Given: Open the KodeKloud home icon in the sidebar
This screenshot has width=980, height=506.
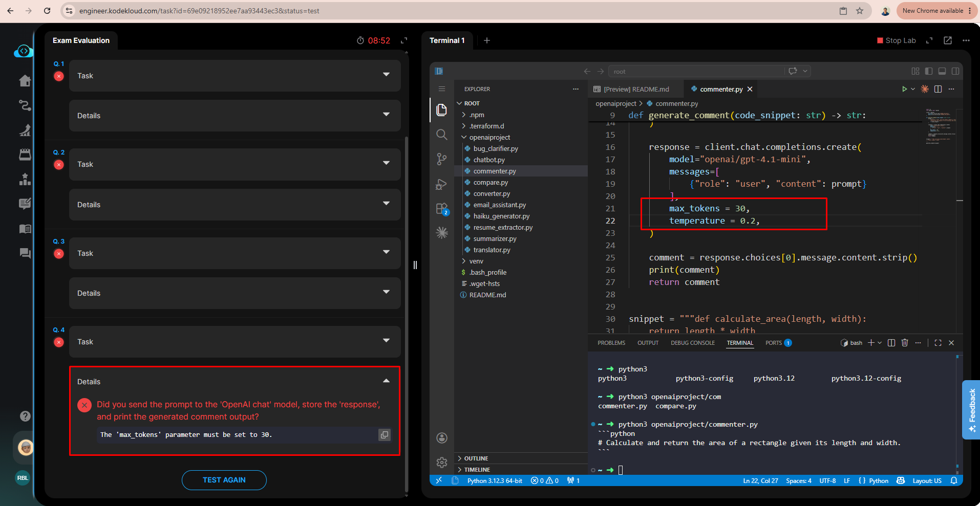Looking at the screenshot, I should click(x=25, y=81).
